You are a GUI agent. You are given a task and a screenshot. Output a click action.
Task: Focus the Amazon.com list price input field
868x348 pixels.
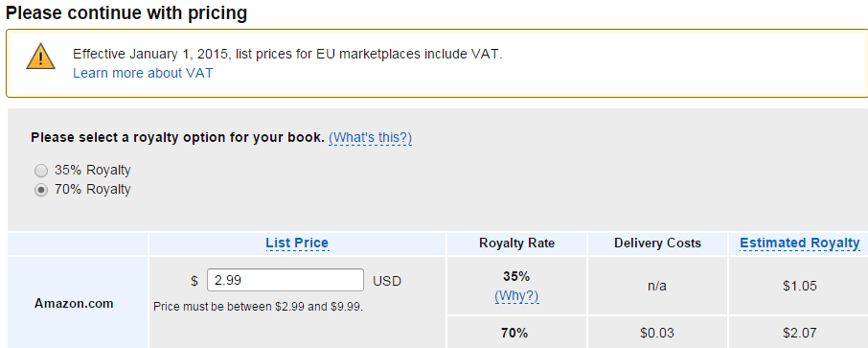click(x=286, y=280)
